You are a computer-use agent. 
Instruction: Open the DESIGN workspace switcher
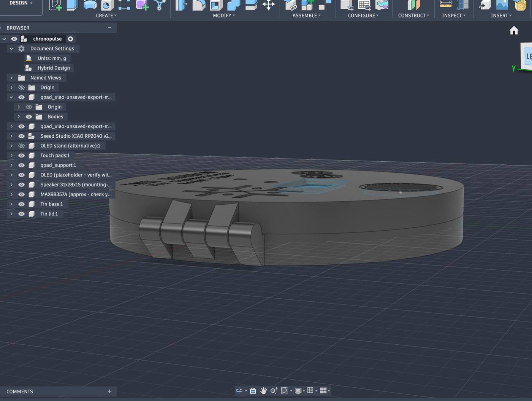21,3
